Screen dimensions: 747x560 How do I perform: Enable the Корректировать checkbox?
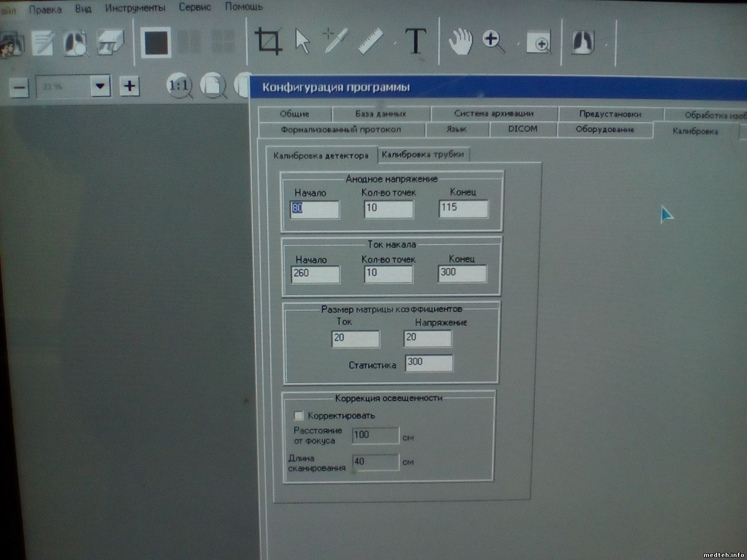(x=299, y=416)
